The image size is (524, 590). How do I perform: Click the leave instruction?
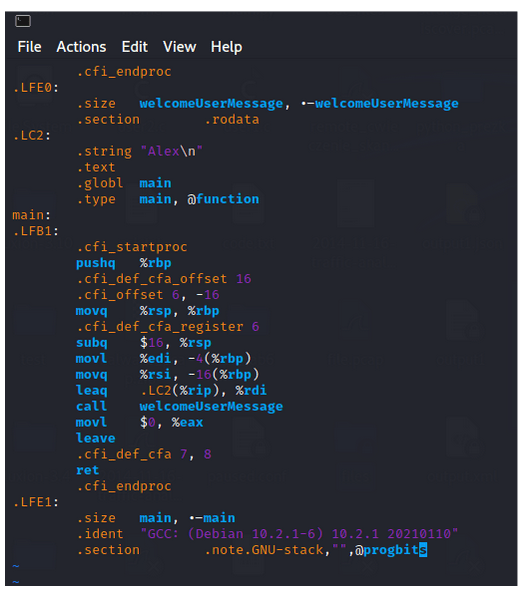96,438
